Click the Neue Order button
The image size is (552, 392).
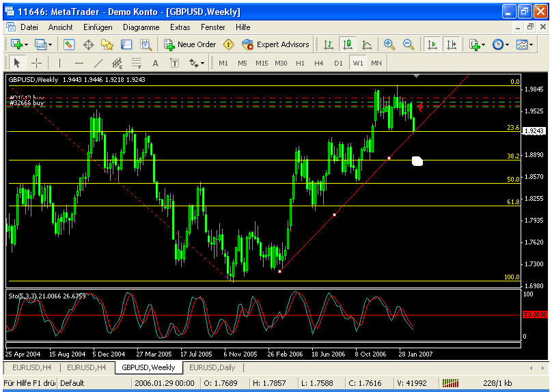190,44
